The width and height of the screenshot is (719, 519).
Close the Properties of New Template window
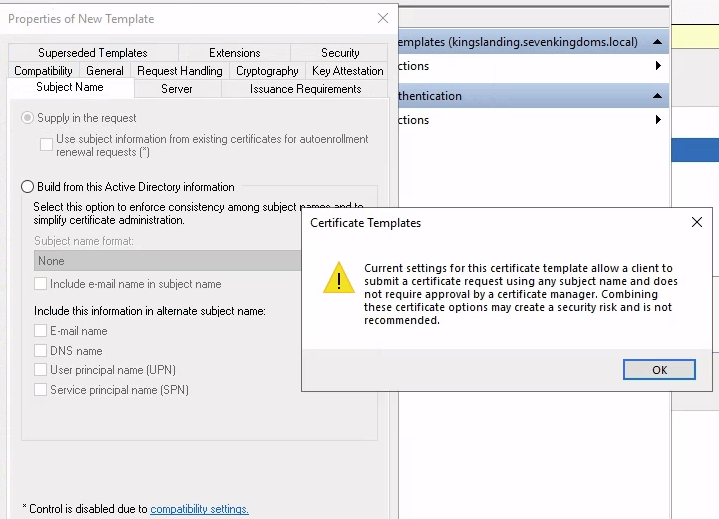(383, 18)
